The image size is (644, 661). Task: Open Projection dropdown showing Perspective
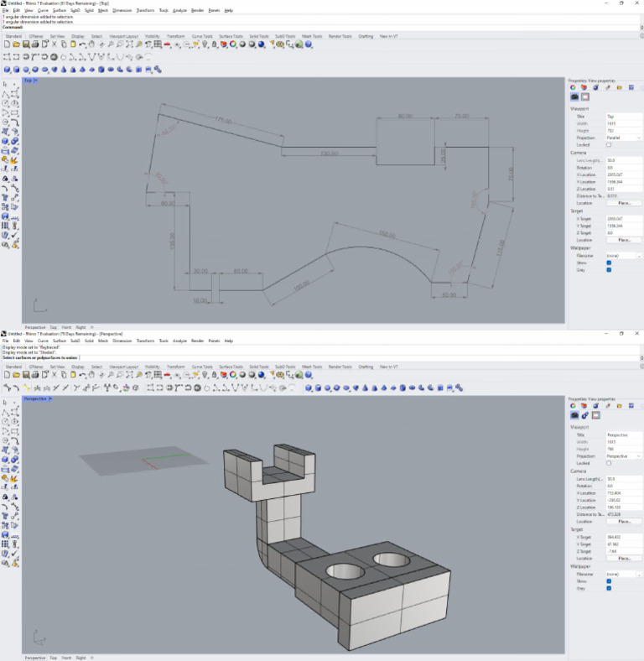[x=624, y=456]
